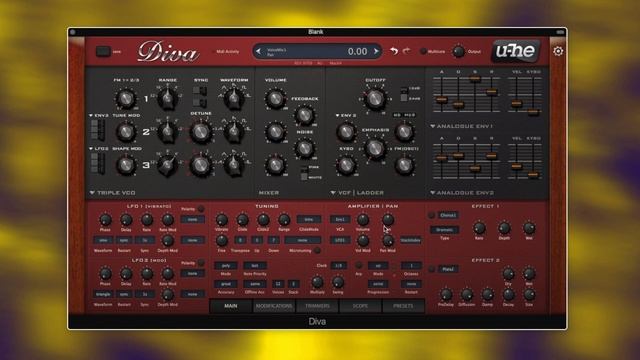
Task: Switch to the MAIN tab
Action: tap(231, 306)
